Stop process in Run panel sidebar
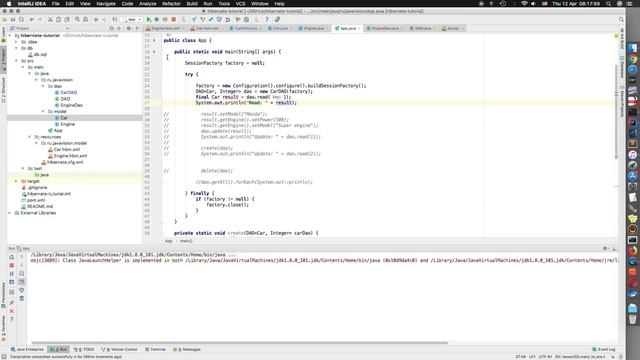Viewport: 640px width, 360px height. [11, 265]
